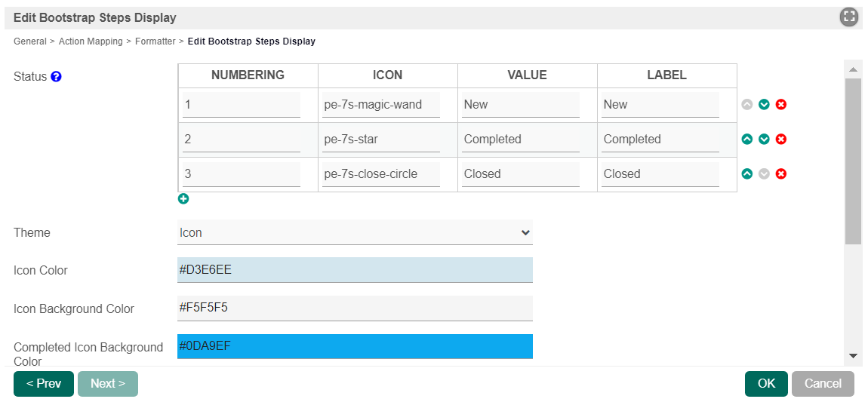868x402 pixels.
Task: Move the Closed row up
Action: click(747, 174)
